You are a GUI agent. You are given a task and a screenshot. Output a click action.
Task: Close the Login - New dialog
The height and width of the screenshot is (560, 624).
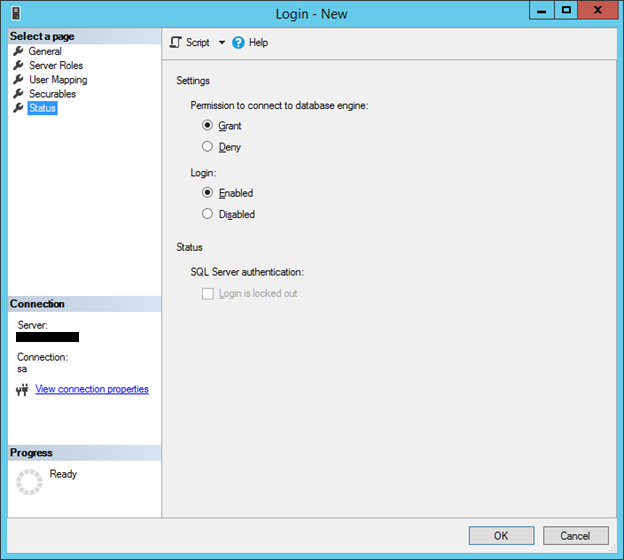598,10
